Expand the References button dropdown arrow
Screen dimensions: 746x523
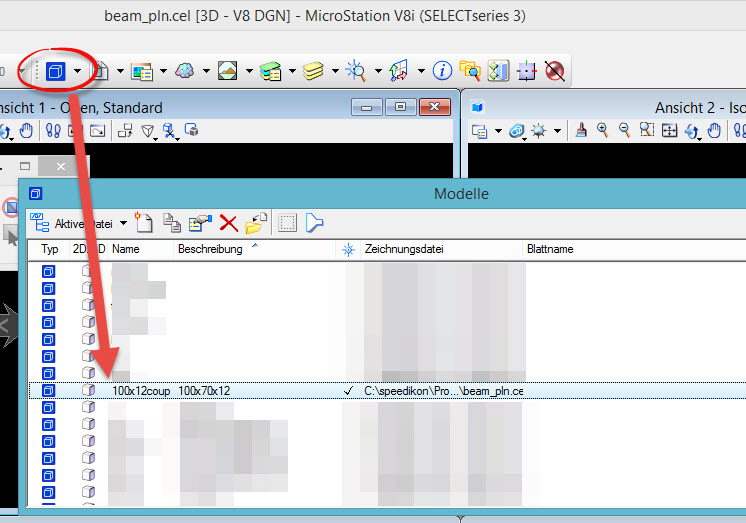[120, 71]
